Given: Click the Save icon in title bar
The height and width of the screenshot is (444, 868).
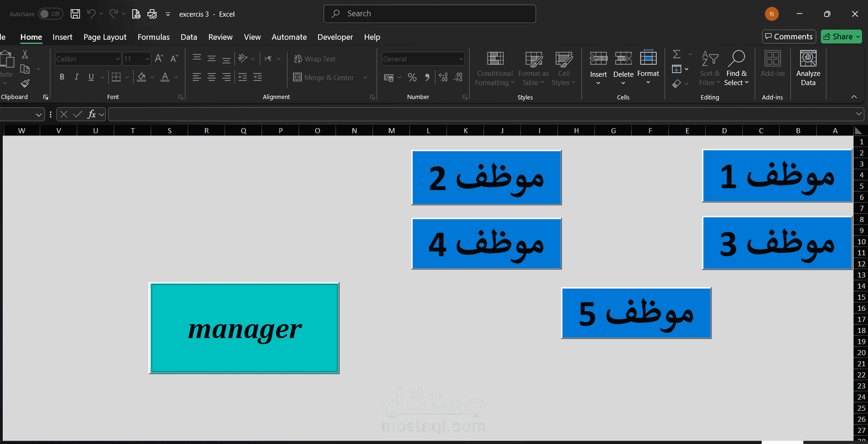Looking at the screenshot, I should coord(75,14).
